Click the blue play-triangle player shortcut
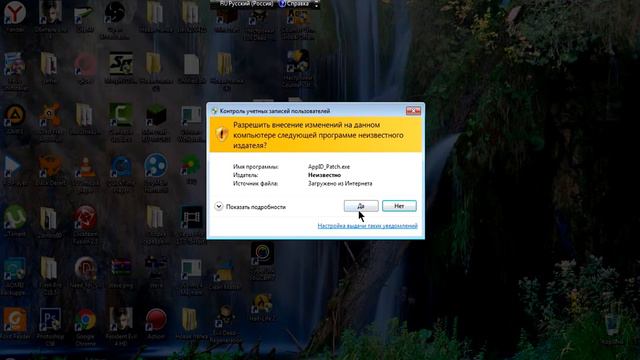 [x=13, y=167]
